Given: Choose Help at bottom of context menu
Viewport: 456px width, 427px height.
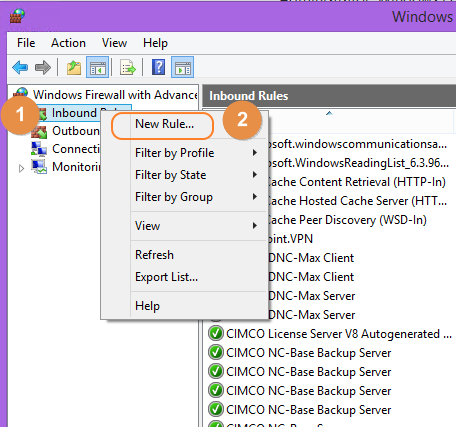Looking at the screenshot, I should coord(147,306).
